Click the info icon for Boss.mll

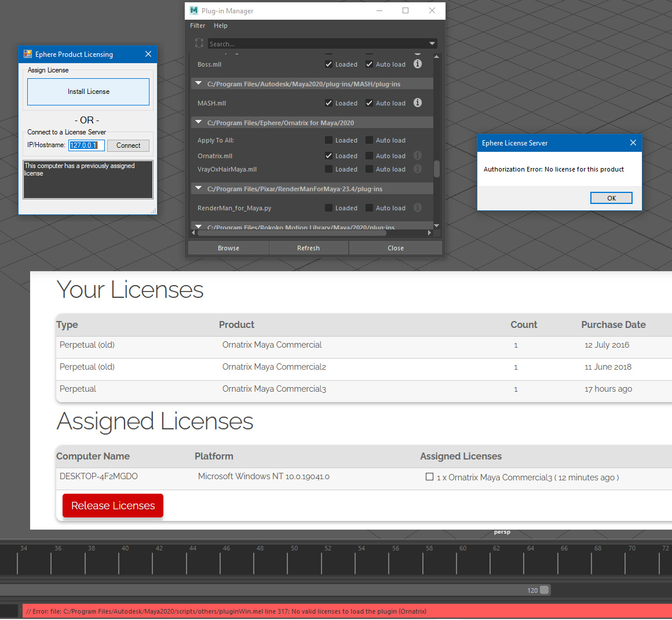(418, 64)
